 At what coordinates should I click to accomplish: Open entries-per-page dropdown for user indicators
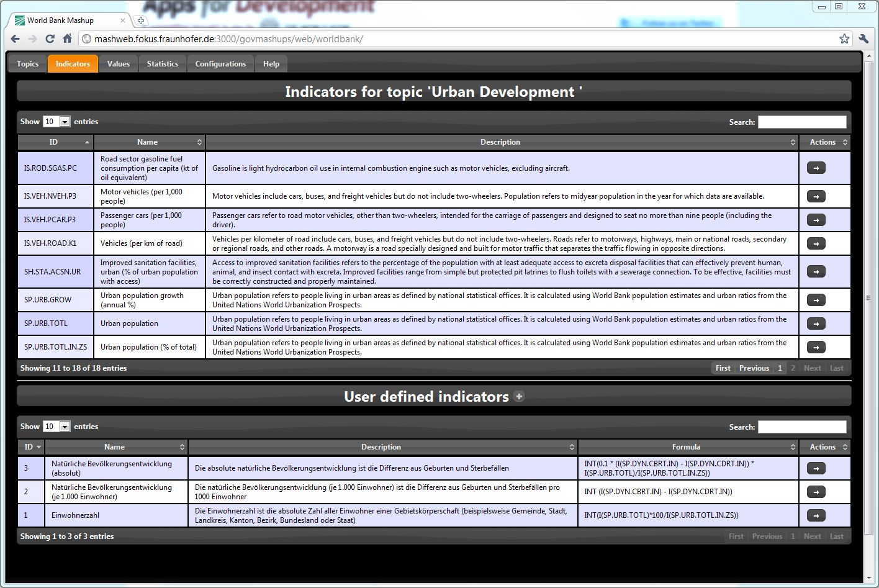point(56,427)
